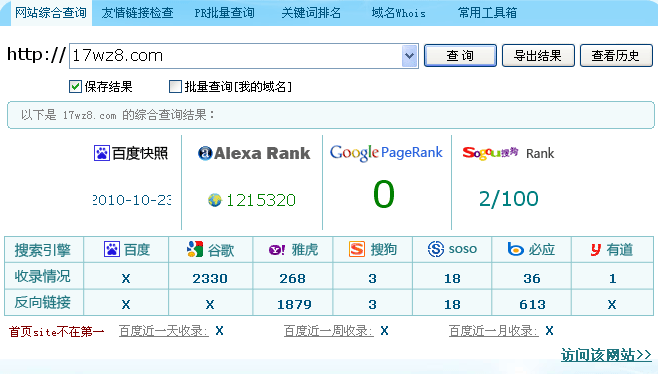Click the 查看历史 button
The width and height of the screenshot is (658, 374).
(x=616, y=55)
